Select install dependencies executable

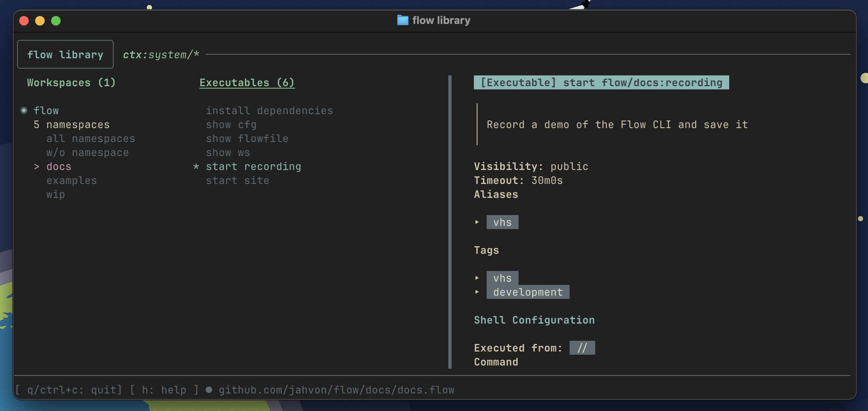[269, 111]
